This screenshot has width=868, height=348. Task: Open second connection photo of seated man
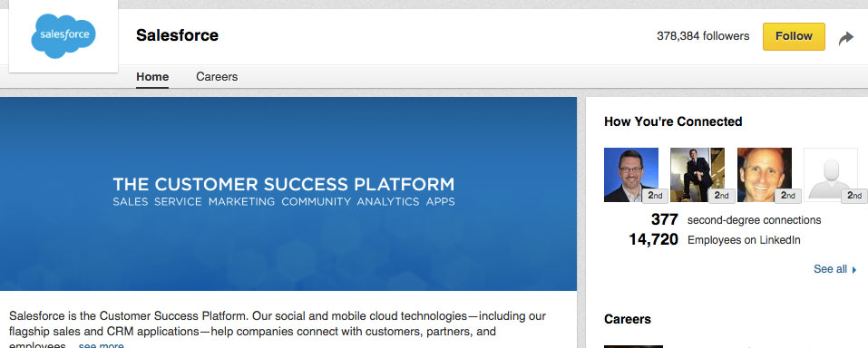[697, 174]
